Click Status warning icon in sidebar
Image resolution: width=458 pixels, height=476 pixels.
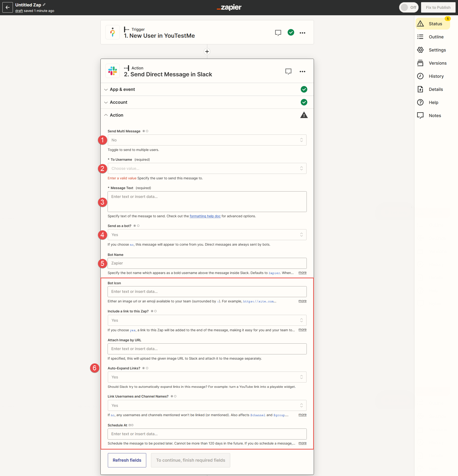(420, 24)
